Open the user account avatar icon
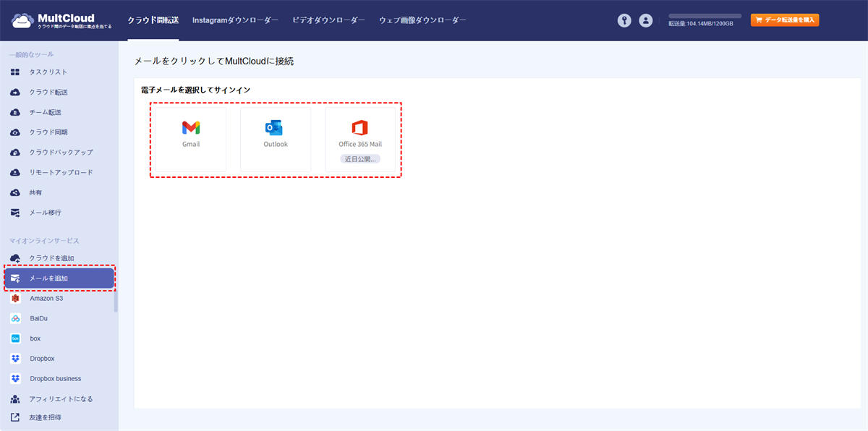 [x=646, y=21]
